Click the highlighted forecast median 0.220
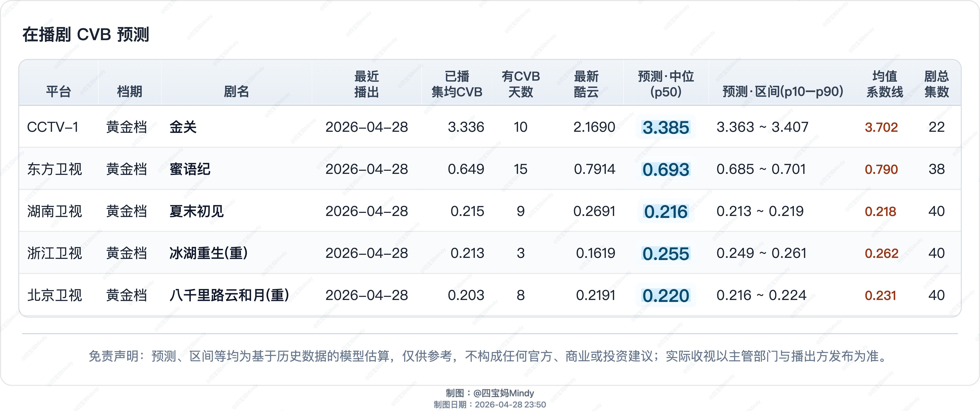980x411 pixels. click(666, 296)
